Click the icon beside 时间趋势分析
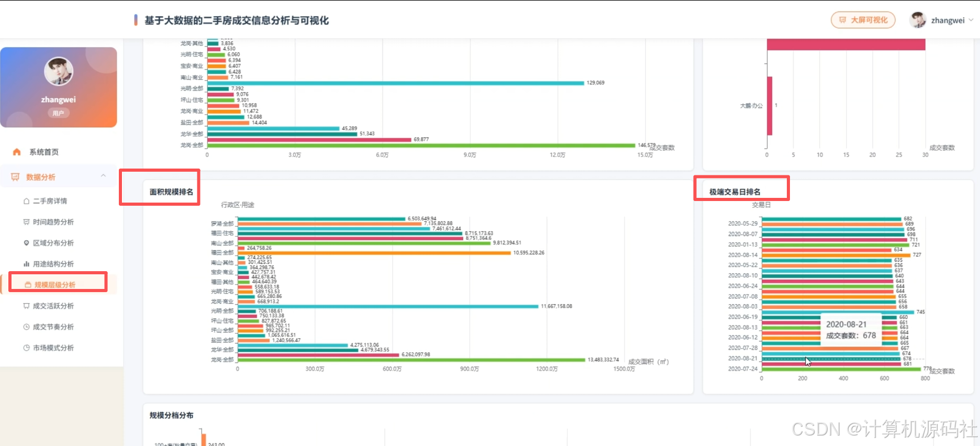This screenshot has height=446, width=980. 26,222
